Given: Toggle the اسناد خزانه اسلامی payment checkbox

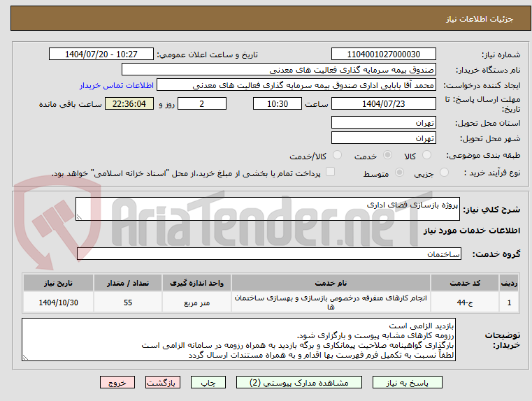Looking at the screenshot, I should coord(330,172).
